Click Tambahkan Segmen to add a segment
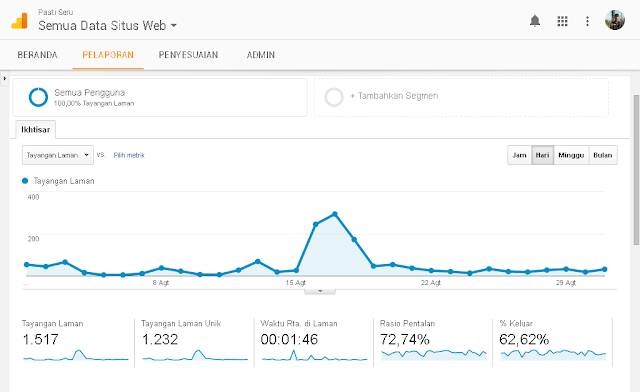 394,96
